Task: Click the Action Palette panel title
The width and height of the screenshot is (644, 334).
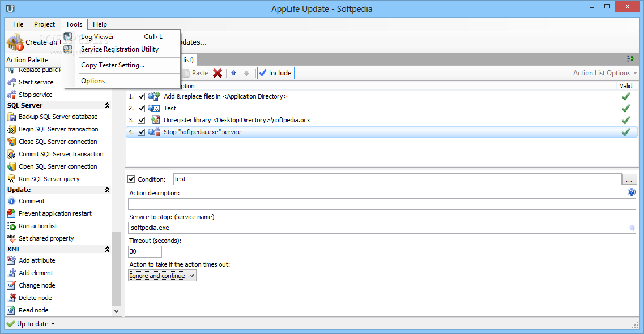Action: coord(27,60)
